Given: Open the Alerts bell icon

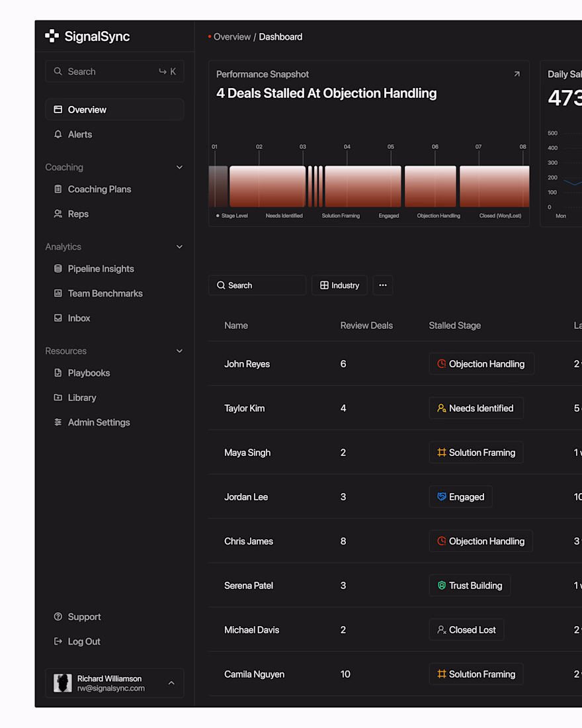Looking at the screenshot, I should (x=58, y=134).
